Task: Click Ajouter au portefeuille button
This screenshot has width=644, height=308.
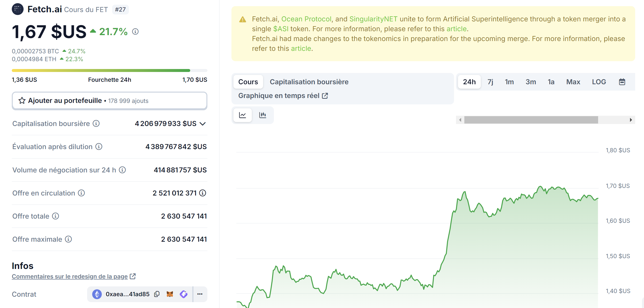Action: click(109, 101)
